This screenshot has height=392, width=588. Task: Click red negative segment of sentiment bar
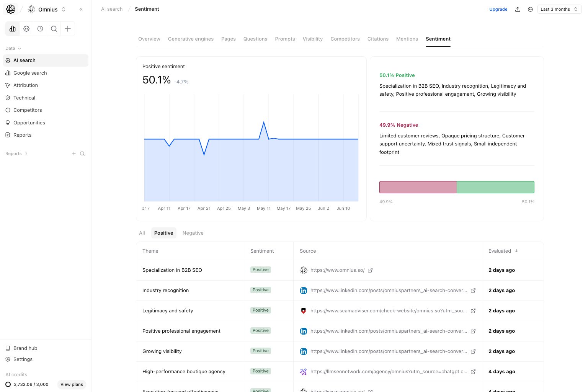tap(418, 187)
